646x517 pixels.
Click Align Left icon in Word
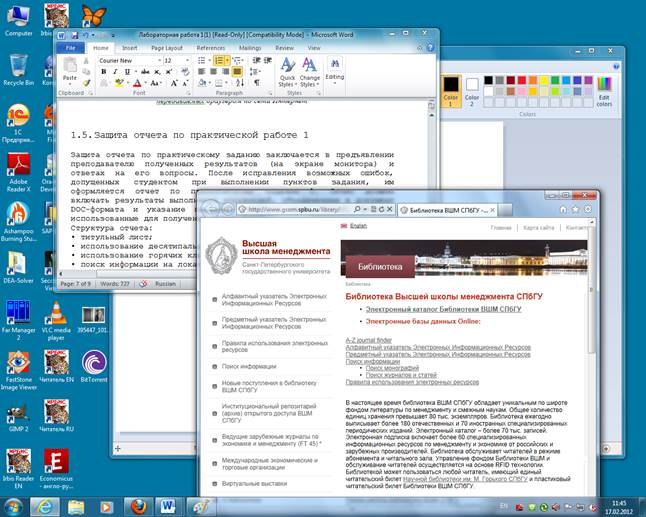tap(201, 72)
